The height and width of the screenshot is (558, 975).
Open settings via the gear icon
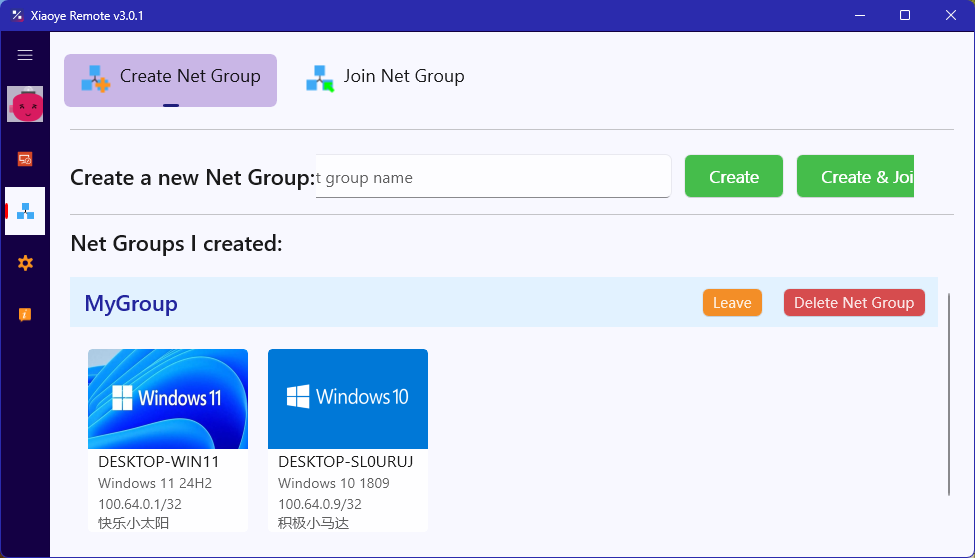[25, 263]
